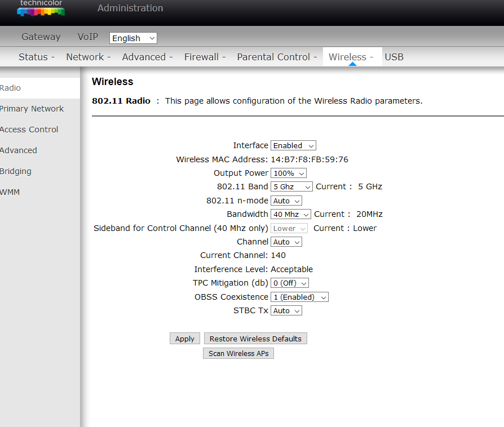Click the disabled Sideband Lower dropdown
504x427 pixels.
coord(289,229)
